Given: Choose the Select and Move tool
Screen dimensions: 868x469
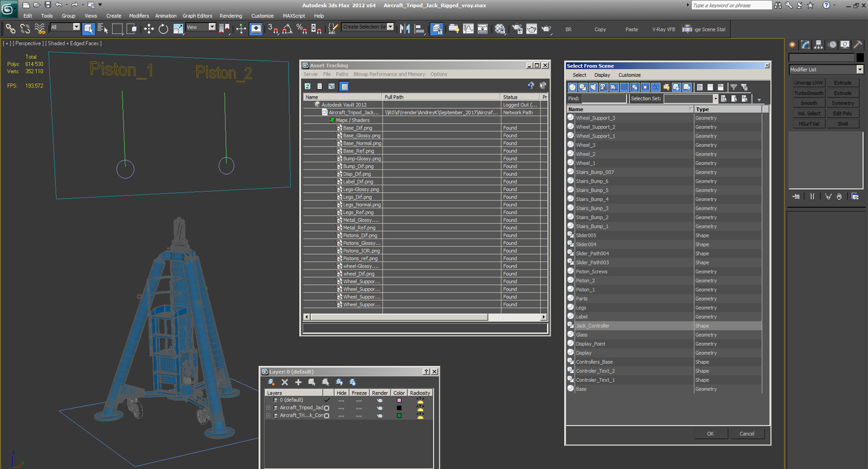Looking at the screenshot, I should coord(149,29).
